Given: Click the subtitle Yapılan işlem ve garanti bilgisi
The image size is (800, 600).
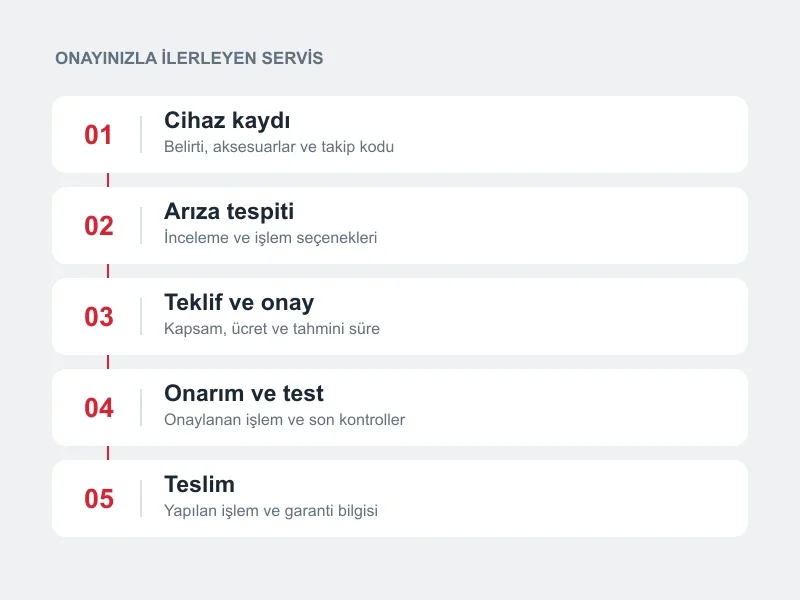Looking at the screenshot, I should (271, 511).
